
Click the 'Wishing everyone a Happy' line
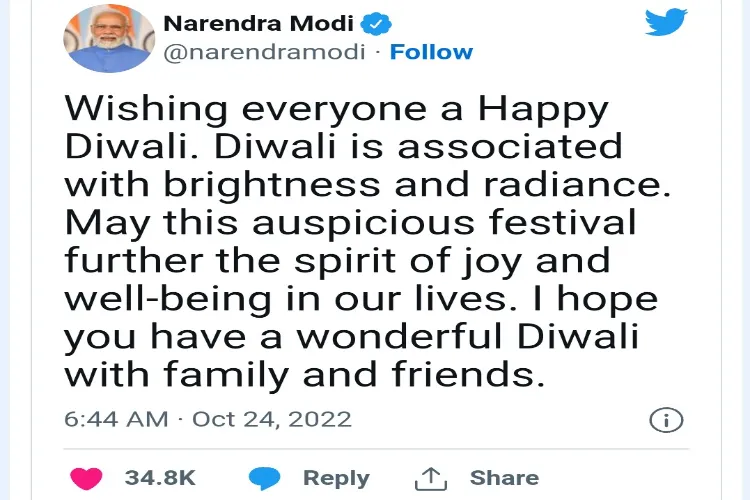point(337,110)
